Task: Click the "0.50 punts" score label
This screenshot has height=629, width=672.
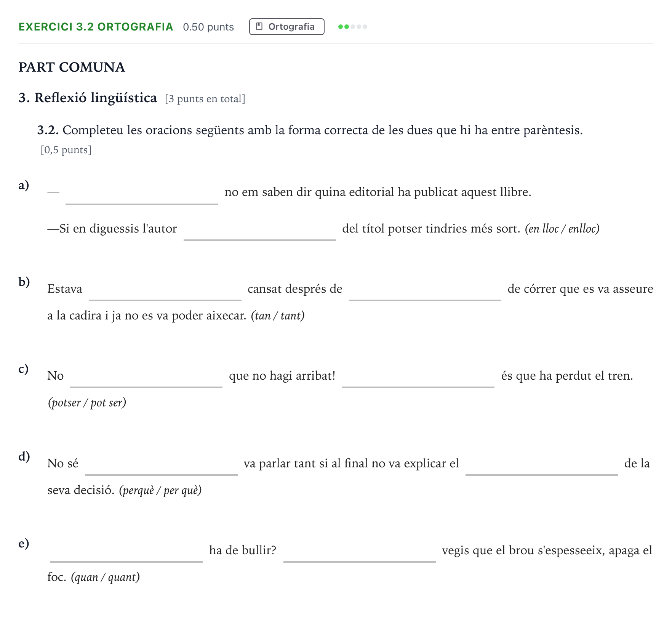Action: pos(208,27)
